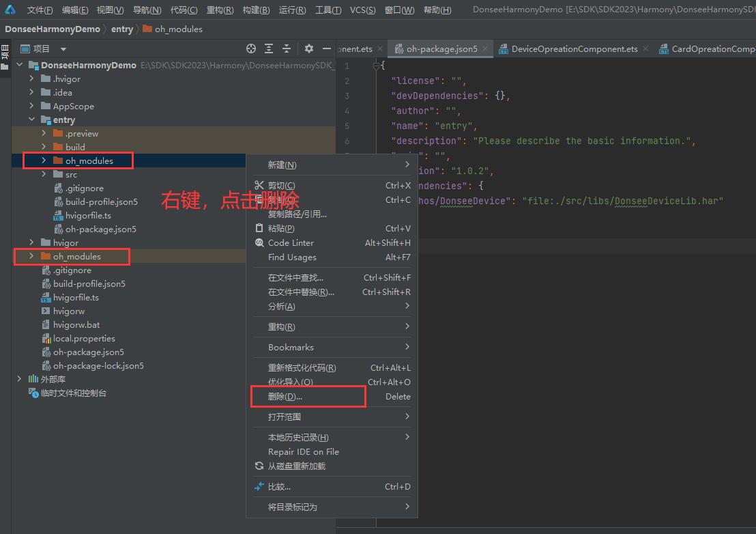Select Code Linter in context menu
This screenshot has height=534, width=756.
[x=291, y=243]
